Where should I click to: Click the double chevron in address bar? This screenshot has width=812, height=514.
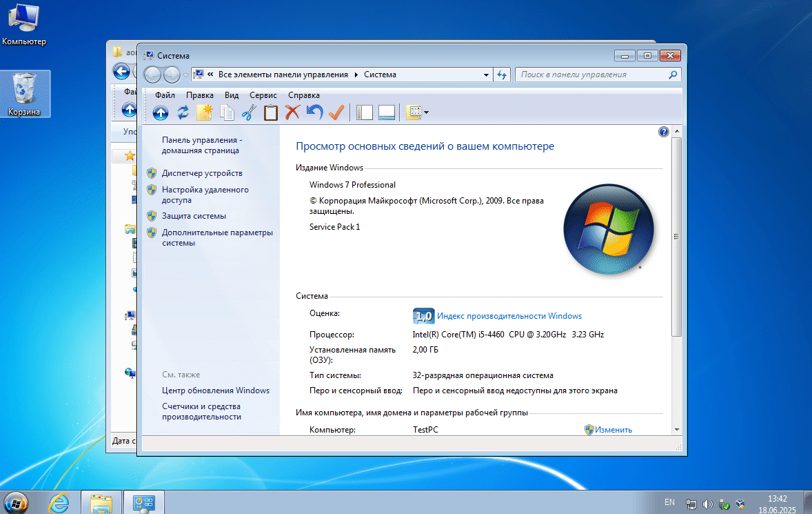point(210,75)
